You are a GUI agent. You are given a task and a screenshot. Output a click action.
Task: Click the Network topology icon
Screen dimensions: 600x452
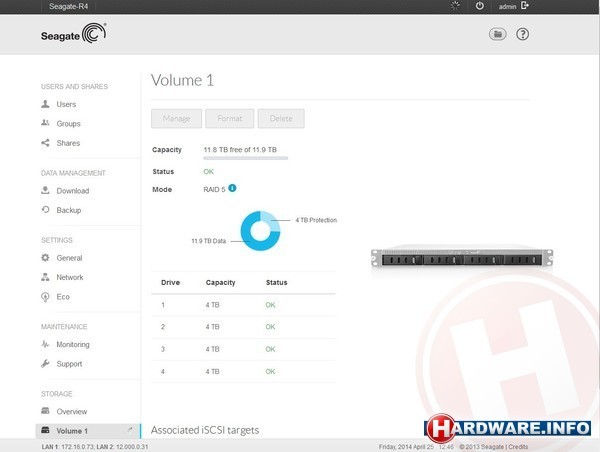coord(45,277)
